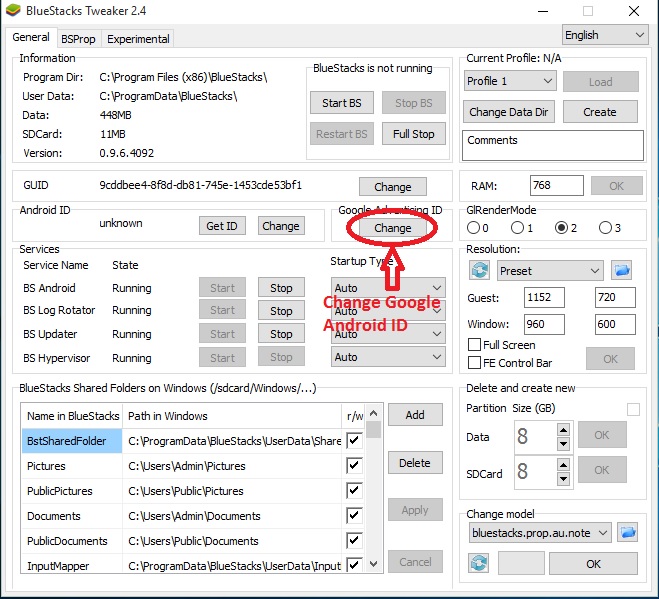The width and height of the screenshot is (659, 599).
Task: Click refresh icon in Change model section
Action: tap(479, 563)
